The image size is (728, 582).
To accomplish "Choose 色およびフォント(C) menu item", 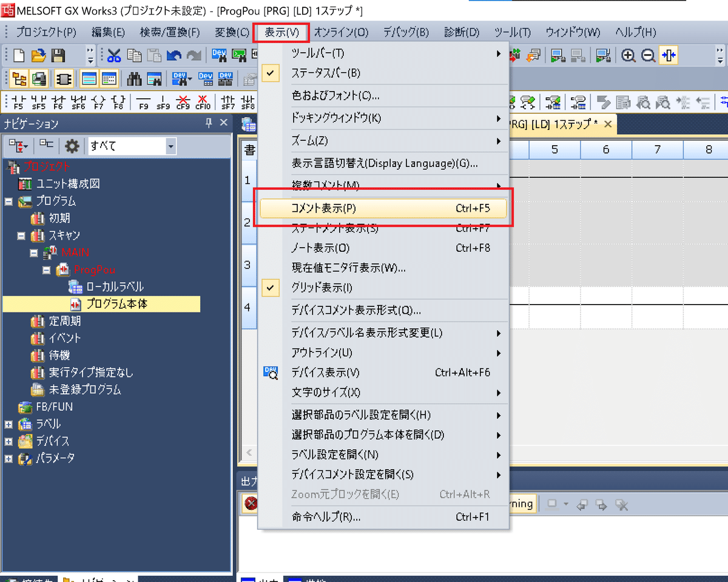I will click(383, 95).
